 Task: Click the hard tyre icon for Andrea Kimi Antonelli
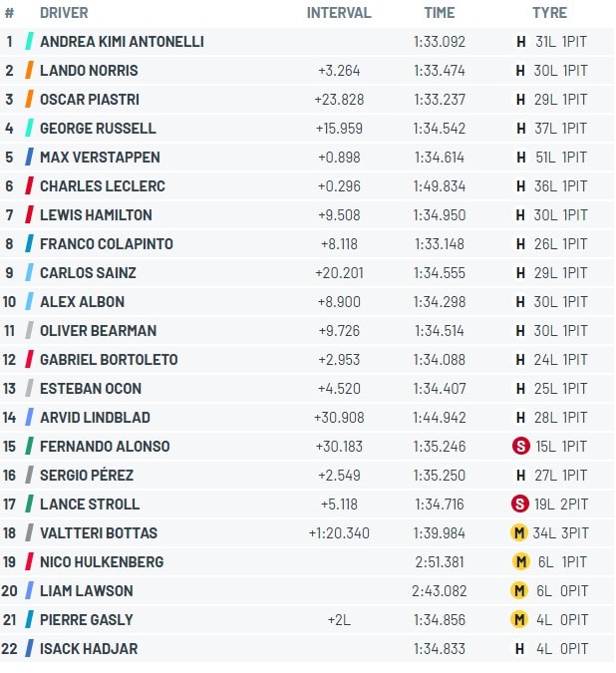coord(520,42)
